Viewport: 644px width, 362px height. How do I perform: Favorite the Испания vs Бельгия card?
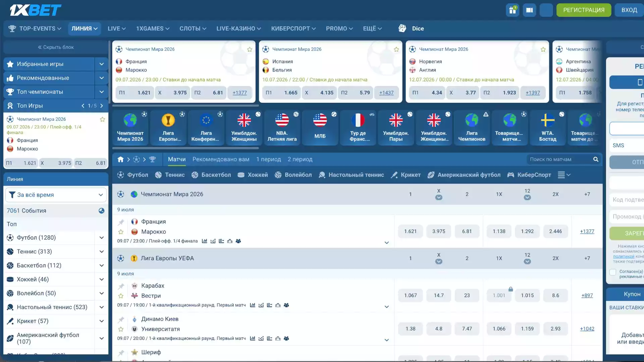coord(396,49)
